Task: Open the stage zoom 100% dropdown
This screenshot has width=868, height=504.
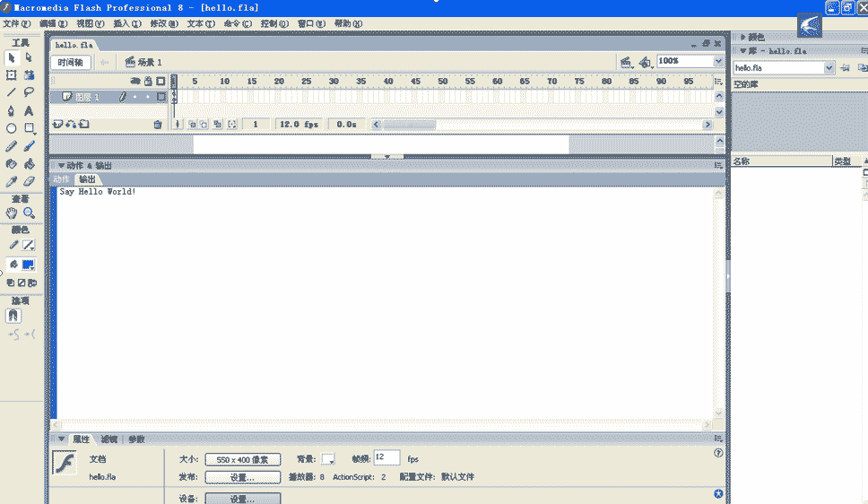Action: pyautogui.click(x=718, y=61)
